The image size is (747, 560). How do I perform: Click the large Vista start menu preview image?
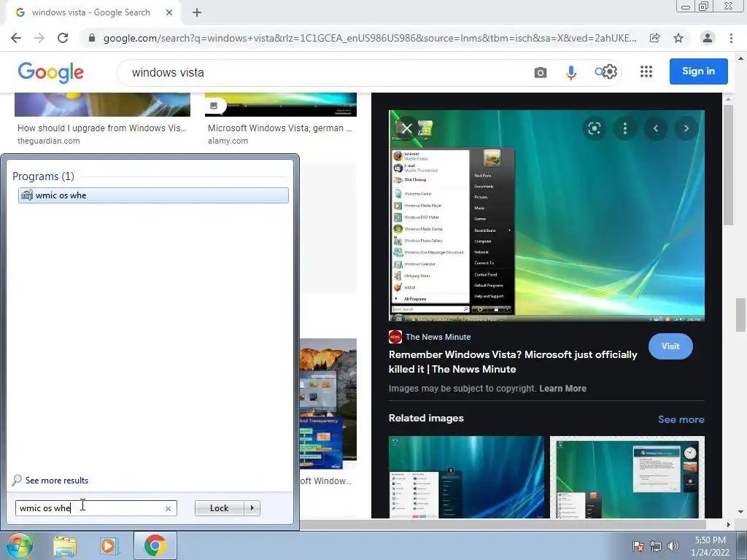click(x=546, y=216)
